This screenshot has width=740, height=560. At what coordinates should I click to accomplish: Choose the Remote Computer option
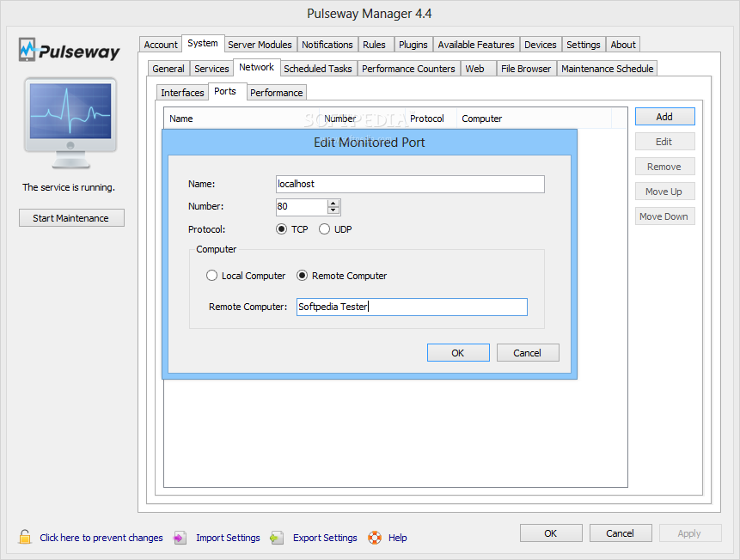302,276
